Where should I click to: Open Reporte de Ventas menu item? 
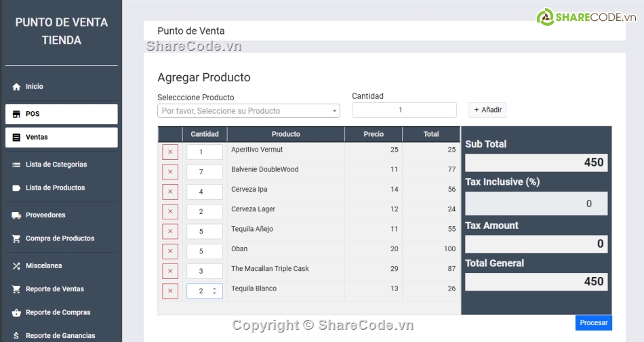coord(55,289)
